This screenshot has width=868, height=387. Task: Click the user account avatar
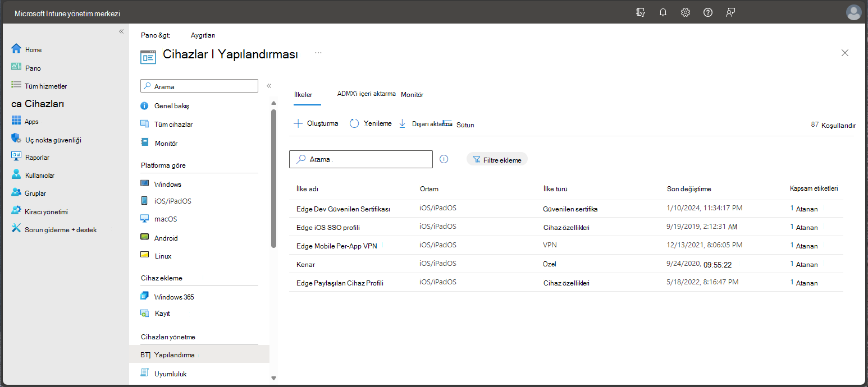pos(853,12)
